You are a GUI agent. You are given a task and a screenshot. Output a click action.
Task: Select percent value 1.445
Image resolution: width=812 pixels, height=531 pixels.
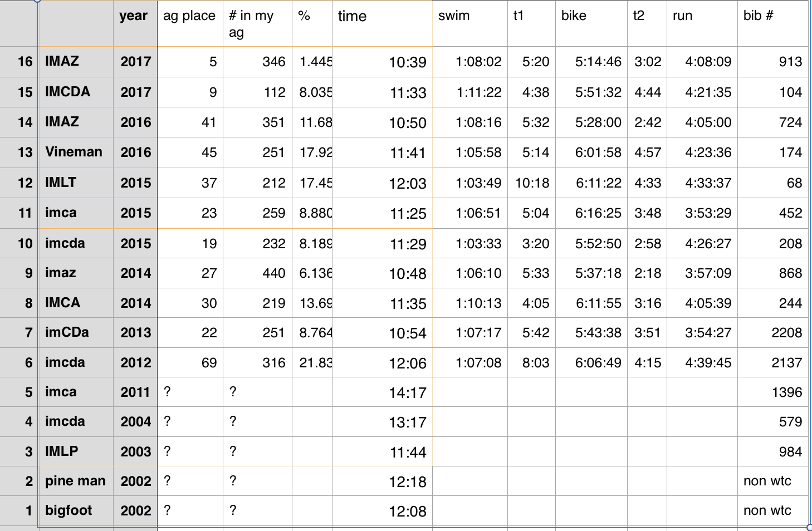pos(312,62)
